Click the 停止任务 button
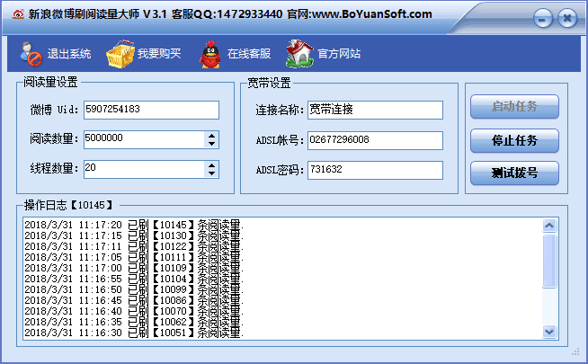 [514, 140]
